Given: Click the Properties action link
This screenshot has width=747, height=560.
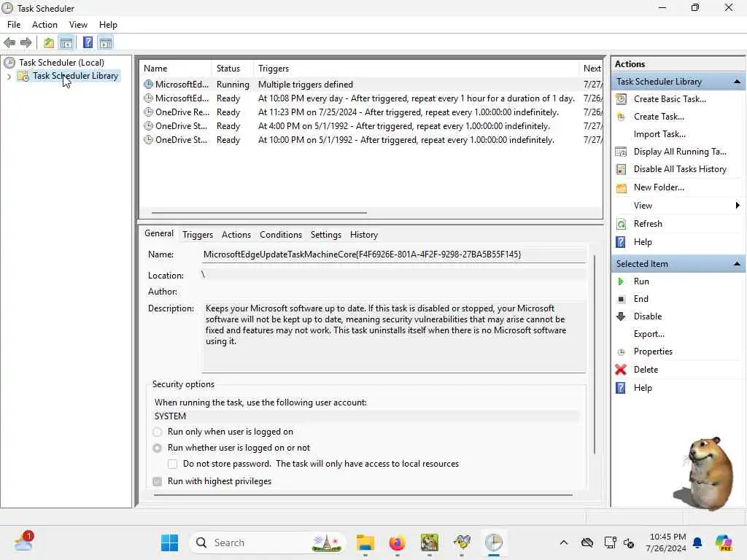Looking at the screenshot, I should point(653,351).
